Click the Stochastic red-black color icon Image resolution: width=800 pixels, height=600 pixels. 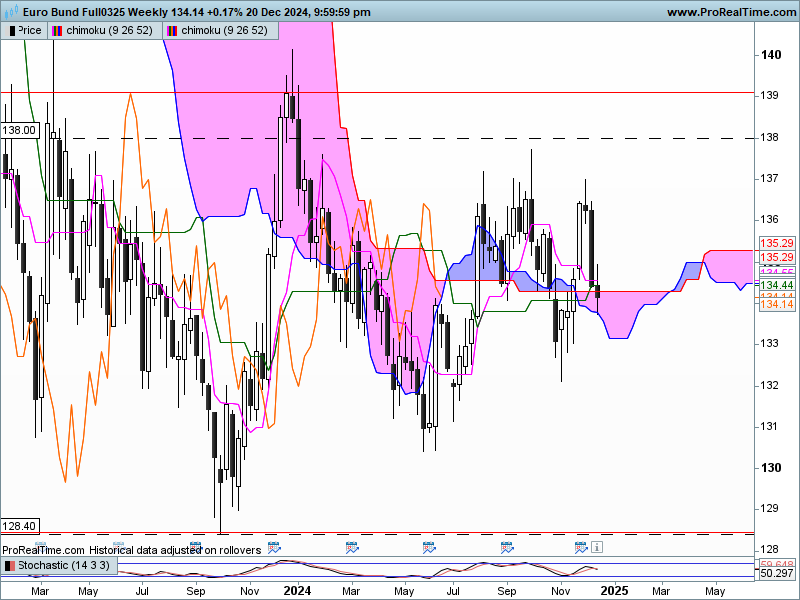click(x=10, y=565)
